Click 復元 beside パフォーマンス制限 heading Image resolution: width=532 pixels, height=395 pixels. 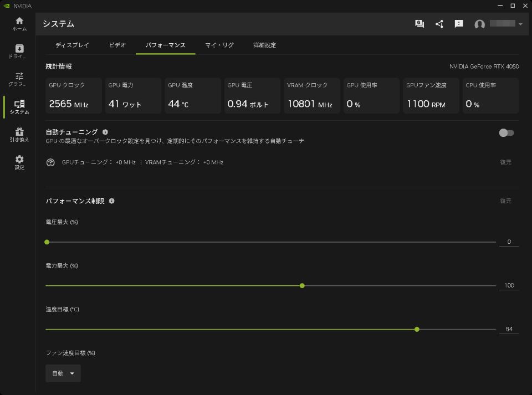click(x=505, y=201)
